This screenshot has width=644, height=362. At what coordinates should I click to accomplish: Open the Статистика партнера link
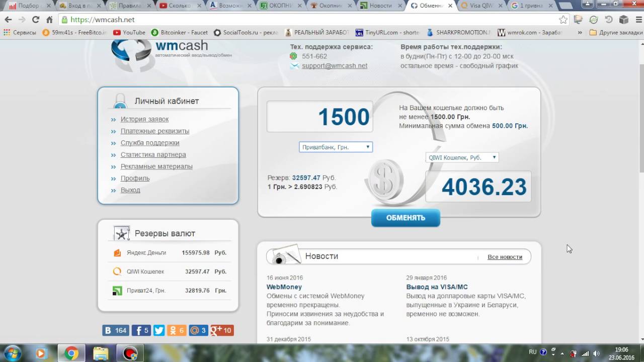tap(153, 154)
